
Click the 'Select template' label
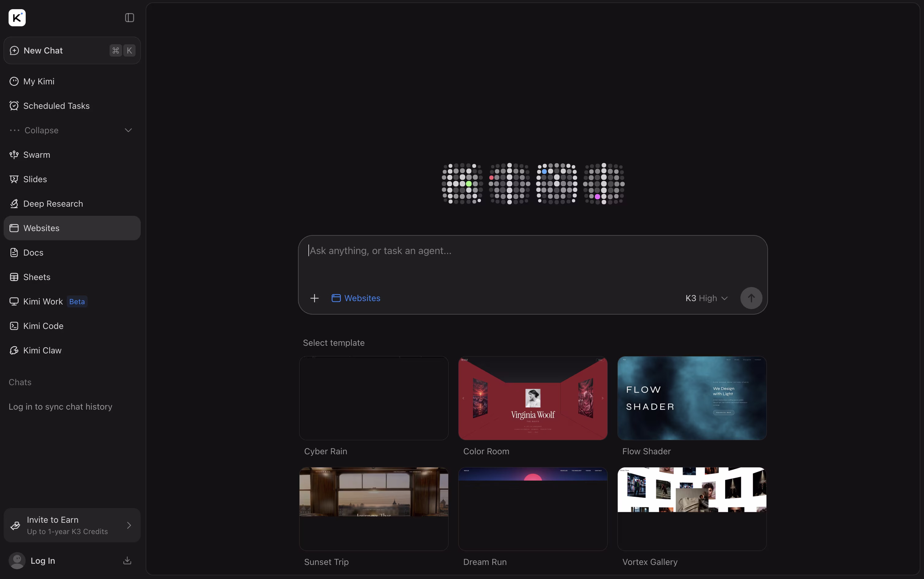(334, 343)
